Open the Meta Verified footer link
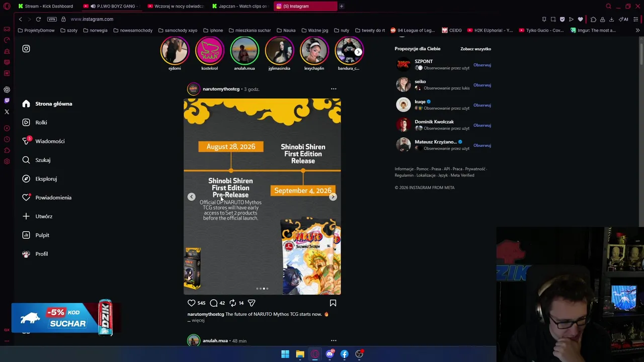 coord(462,175)
